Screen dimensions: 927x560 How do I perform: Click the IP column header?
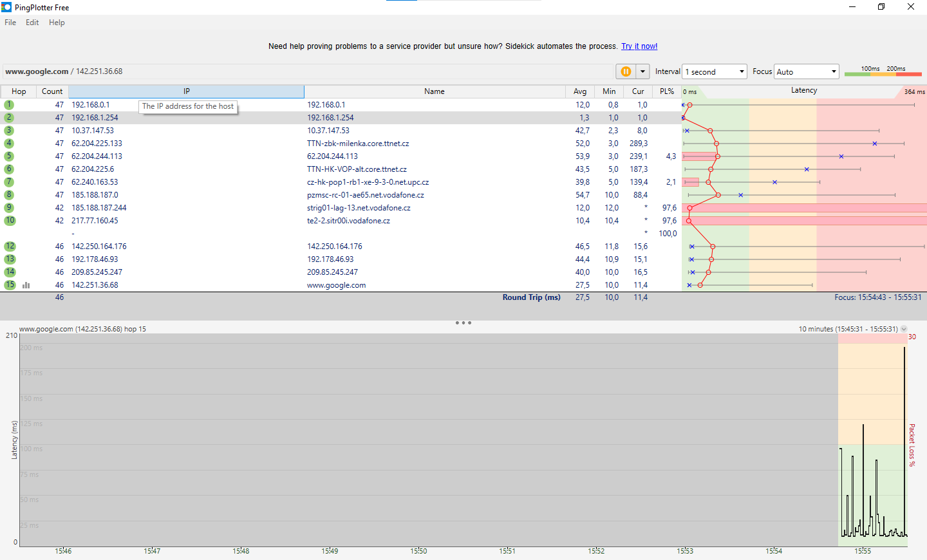click(186, 91)
